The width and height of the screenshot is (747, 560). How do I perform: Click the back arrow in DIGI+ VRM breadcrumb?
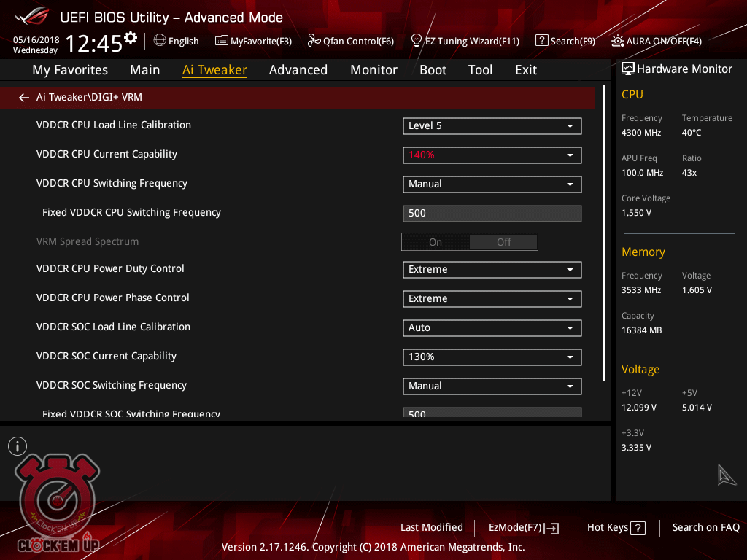pos(24,98)
